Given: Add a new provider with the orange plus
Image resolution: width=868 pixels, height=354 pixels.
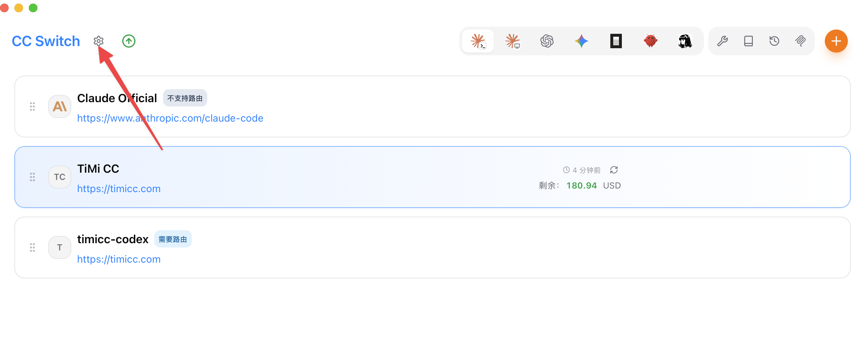Looking at the screenshot, I should 836,41.
